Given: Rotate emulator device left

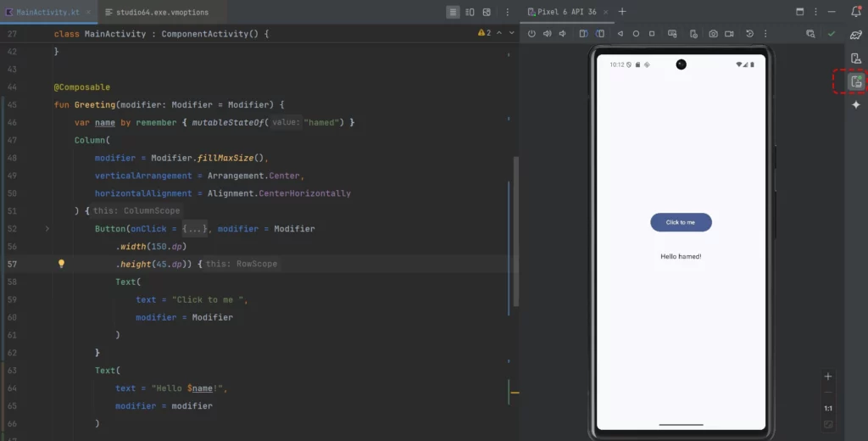Looking at the screenshot, I should [x=583, y=34].
